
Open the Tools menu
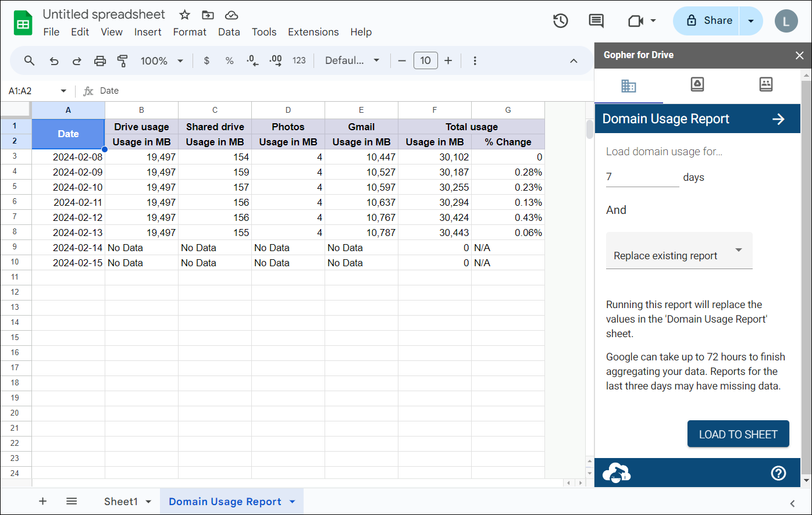pyautogui.click(x=264, y=32)
